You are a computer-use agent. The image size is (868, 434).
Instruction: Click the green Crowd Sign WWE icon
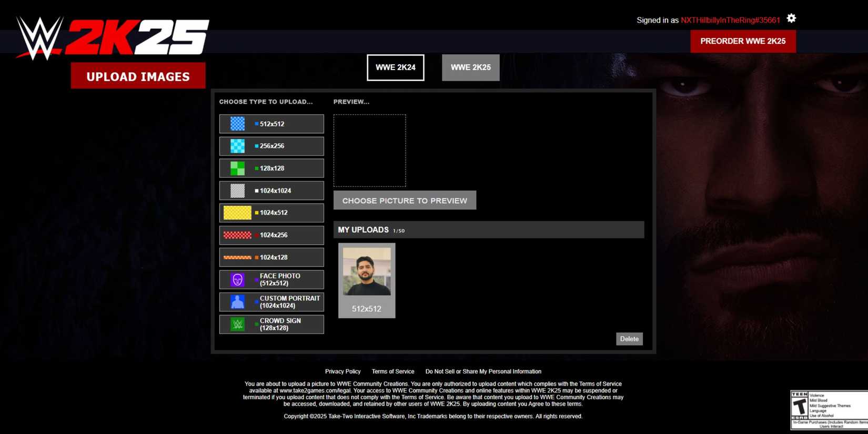[237, 324]
